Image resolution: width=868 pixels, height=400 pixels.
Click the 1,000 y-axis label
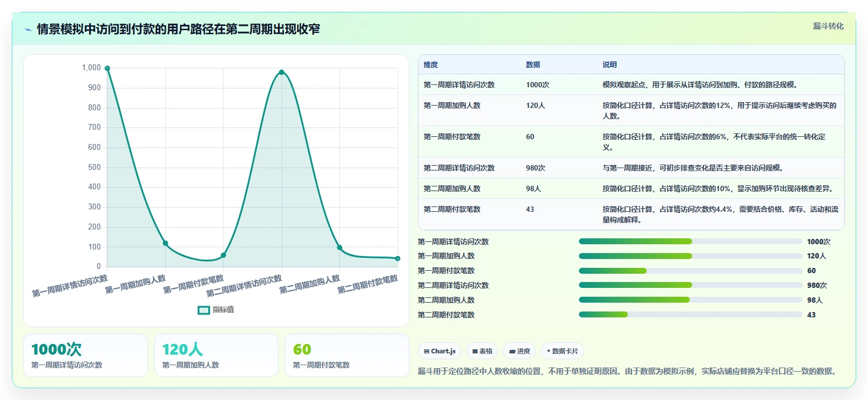[x=91, y=68]
